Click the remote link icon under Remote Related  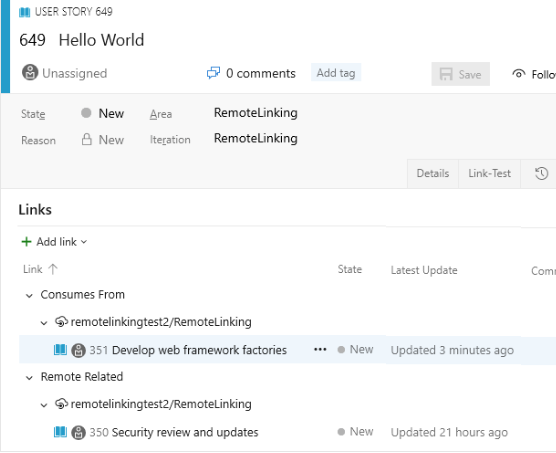pyautogui.click(x=61, y=404)
